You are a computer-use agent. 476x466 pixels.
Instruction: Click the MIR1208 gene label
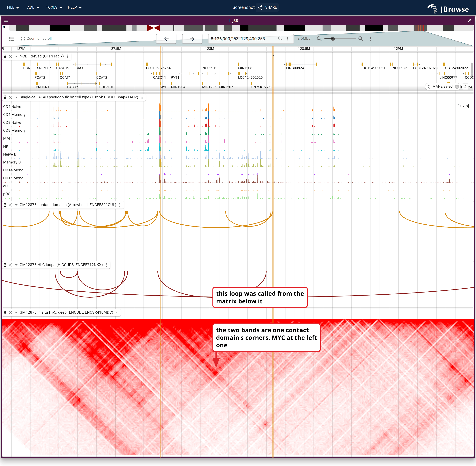[x=245, y=68]
